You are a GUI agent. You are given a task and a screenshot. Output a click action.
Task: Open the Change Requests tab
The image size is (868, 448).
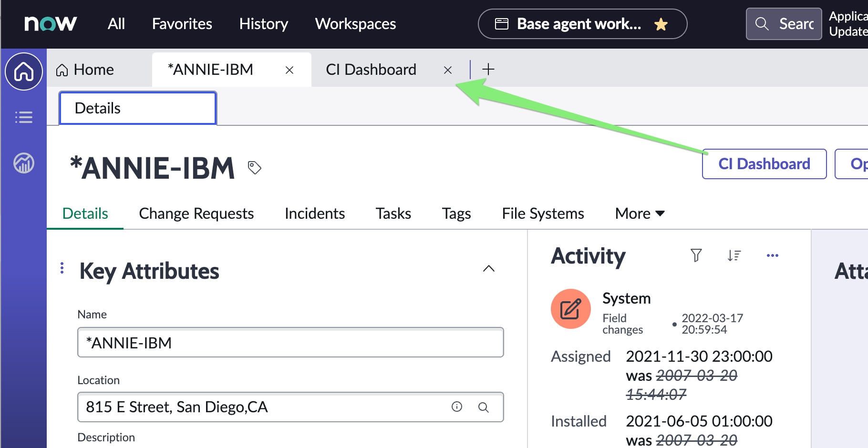[x=196, y=214]
